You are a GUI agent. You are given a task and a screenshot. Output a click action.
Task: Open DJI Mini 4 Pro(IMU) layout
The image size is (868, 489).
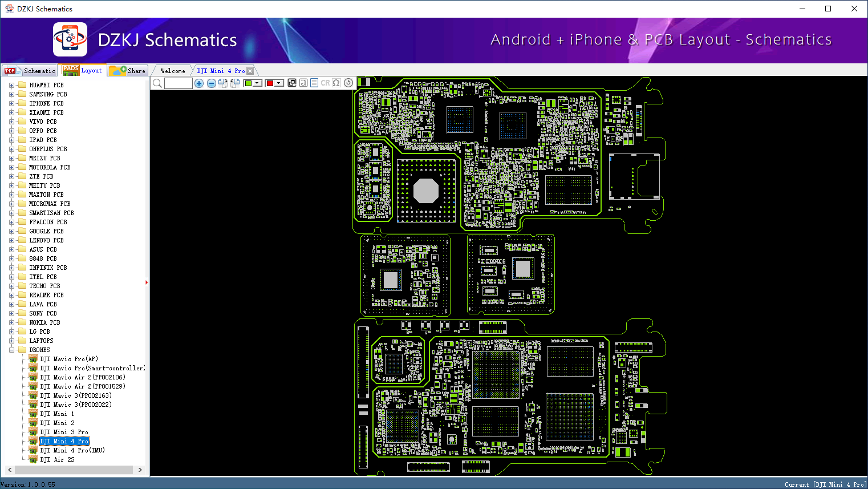[72, 450]
